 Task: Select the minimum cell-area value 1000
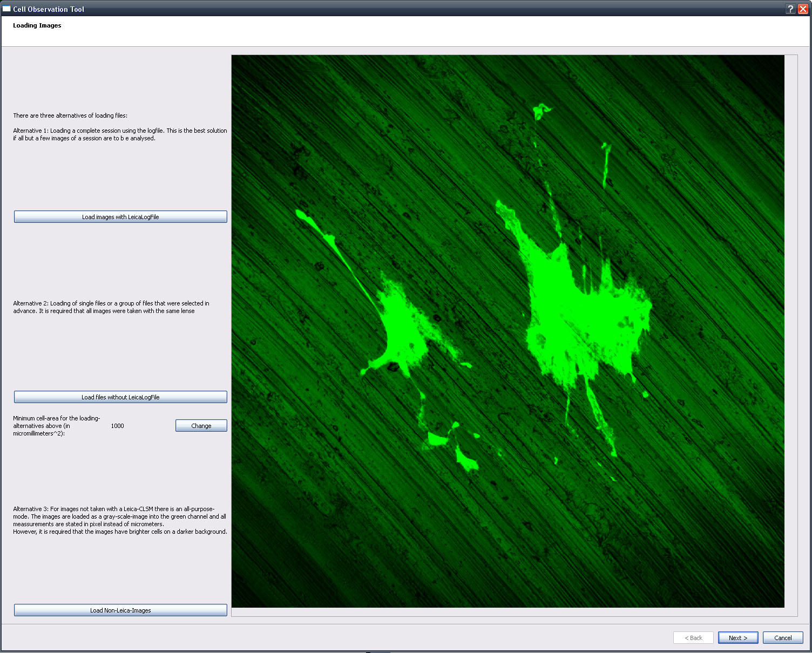coord(117,426)
